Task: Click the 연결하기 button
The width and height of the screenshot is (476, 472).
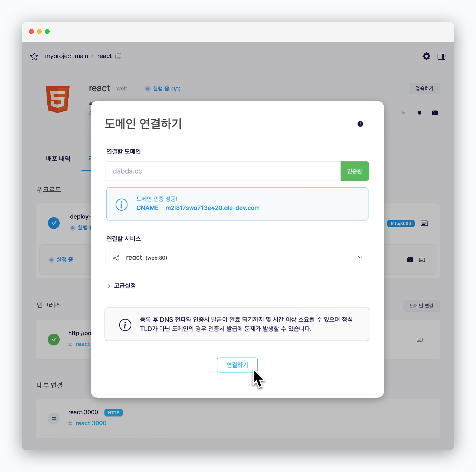Action: 237,365
